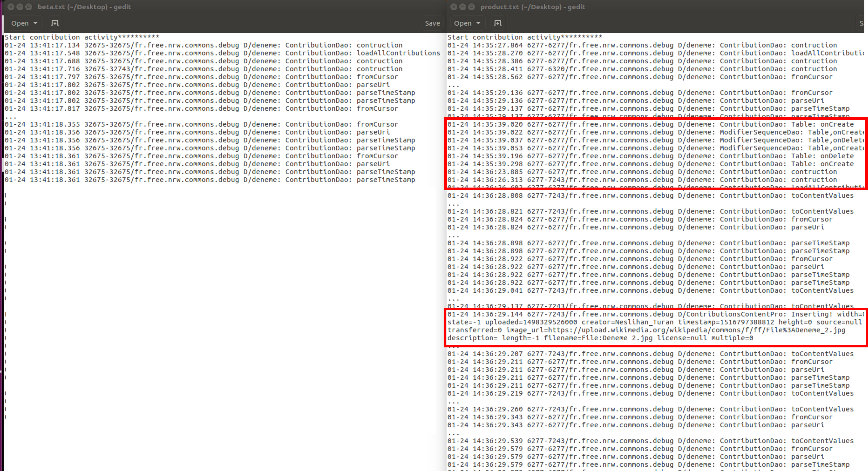
Task: Place cursor in beta.txt empty text area
Action: pos(219,303)
